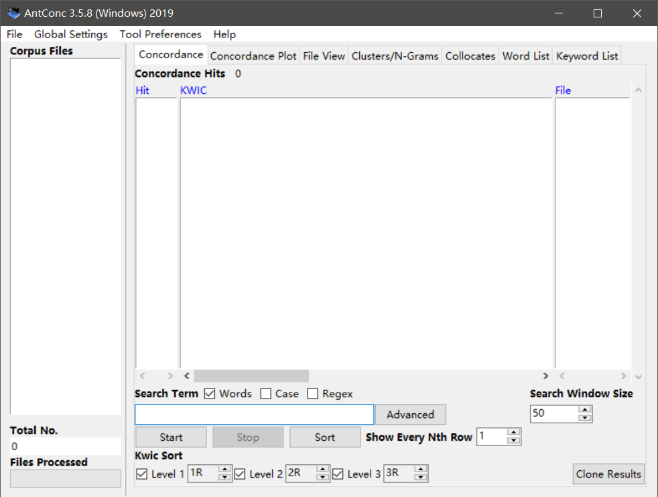Click AntConc title bar app icon
The height and width of the screenshot is (497, 658).
pos(13,13)
